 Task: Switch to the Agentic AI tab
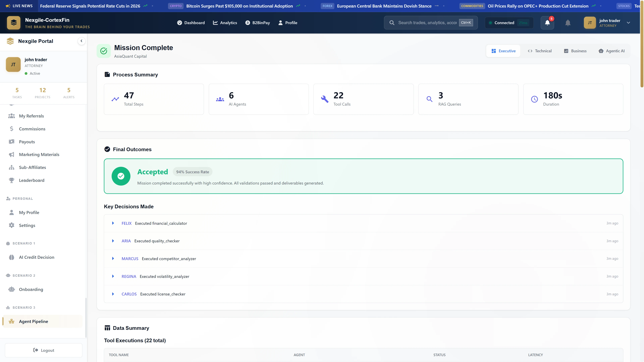611,51
